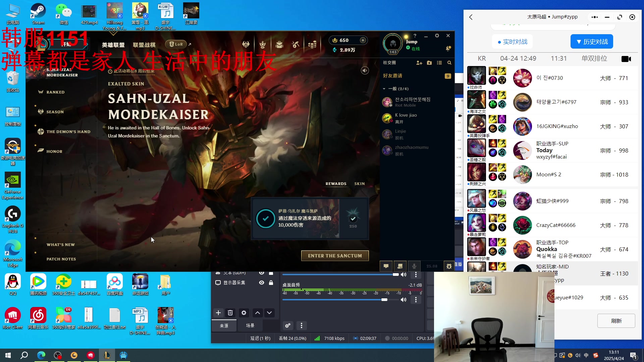Click the plus button to purchase RP
This screenshot has width=644, height=362.
coord(363,40)
